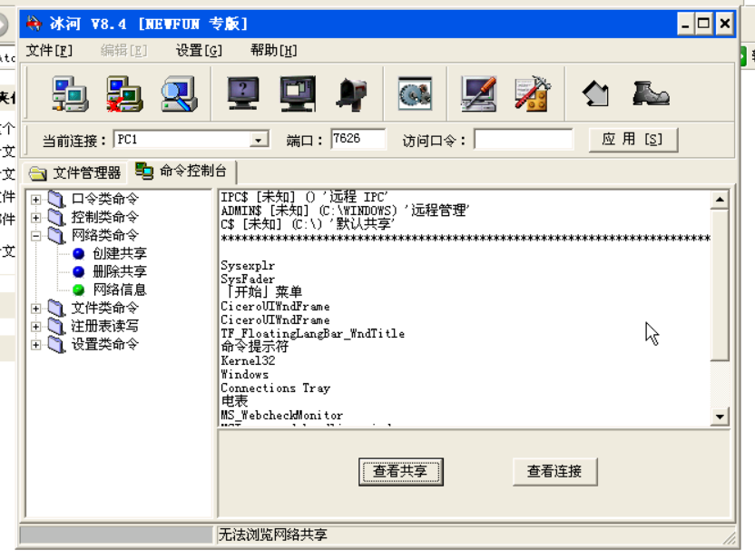Click the mailbox message icon
This screenshot has height=560, width=755.
[x=352, y=95]
